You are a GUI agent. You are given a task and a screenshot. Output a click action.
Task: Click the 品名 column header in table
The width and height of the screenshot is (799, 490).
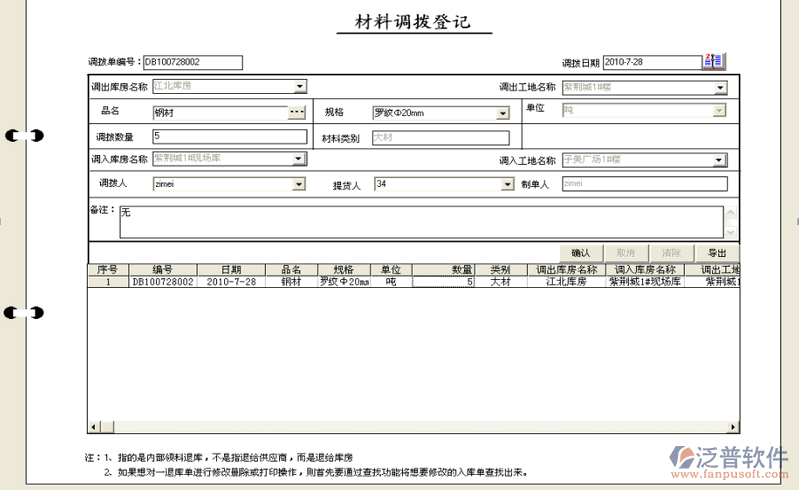291,270
